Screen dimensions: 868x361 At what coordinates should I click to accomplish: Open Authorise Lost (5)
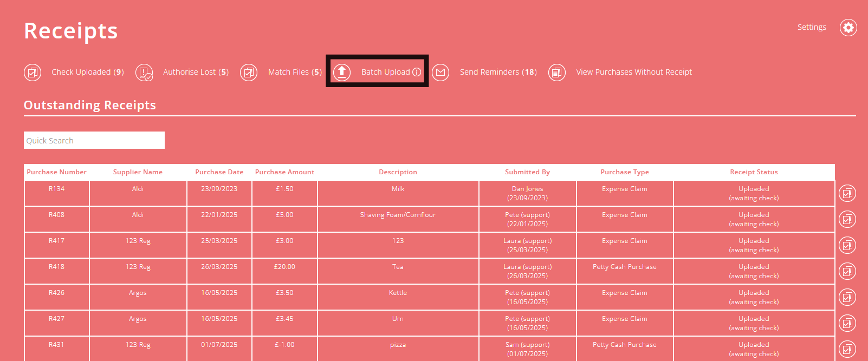(196, 72)
